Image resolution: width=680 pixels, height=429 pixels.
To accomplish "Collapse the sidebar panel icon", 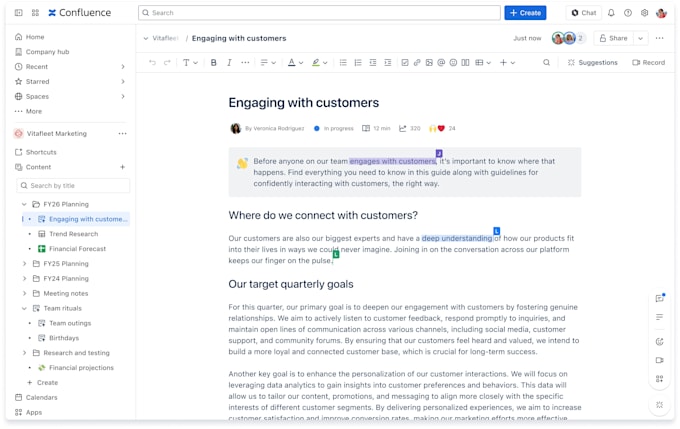I will (19, 13).
